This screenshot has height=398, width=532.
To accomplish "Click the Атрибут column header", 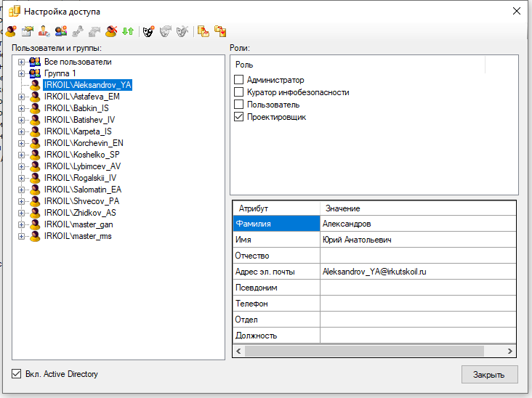I will [x=276, y=208].
